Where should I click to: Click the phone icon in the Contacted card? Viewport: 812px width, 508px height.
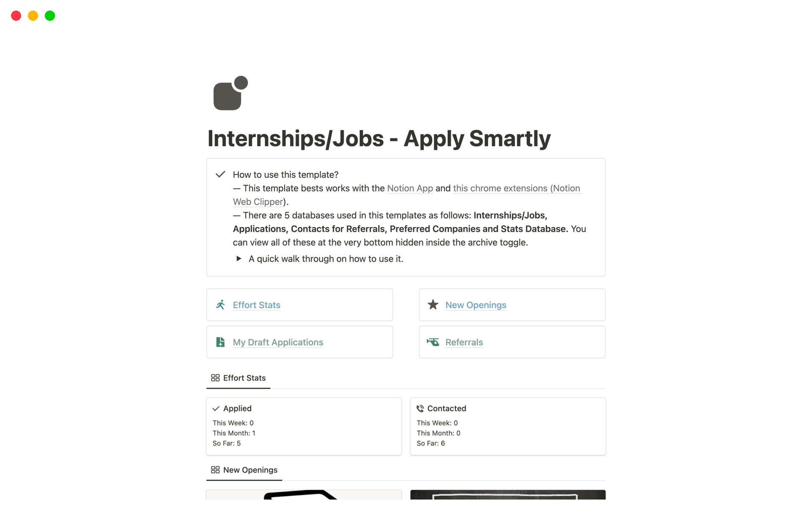(420, 409)
